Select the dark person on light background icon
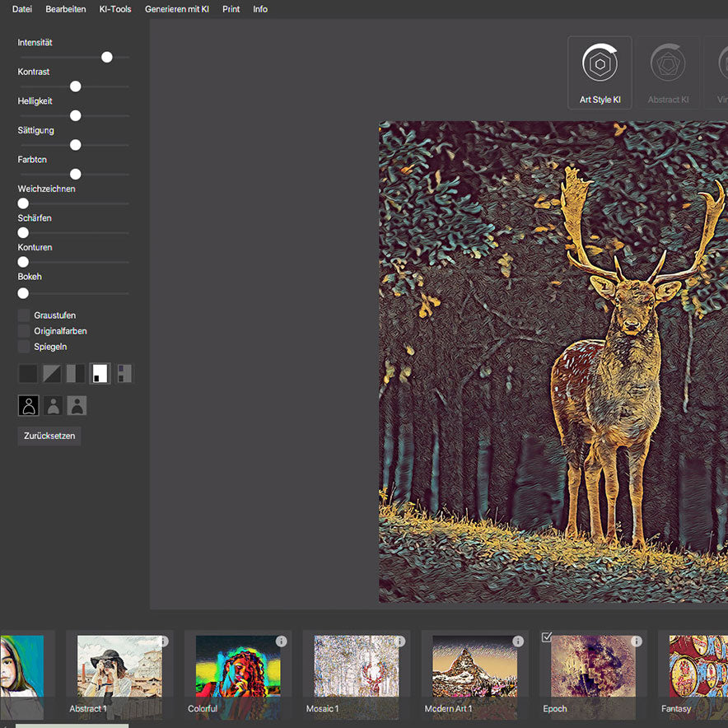The height and width of the screenshot is (728, 728). pos(77,405)
